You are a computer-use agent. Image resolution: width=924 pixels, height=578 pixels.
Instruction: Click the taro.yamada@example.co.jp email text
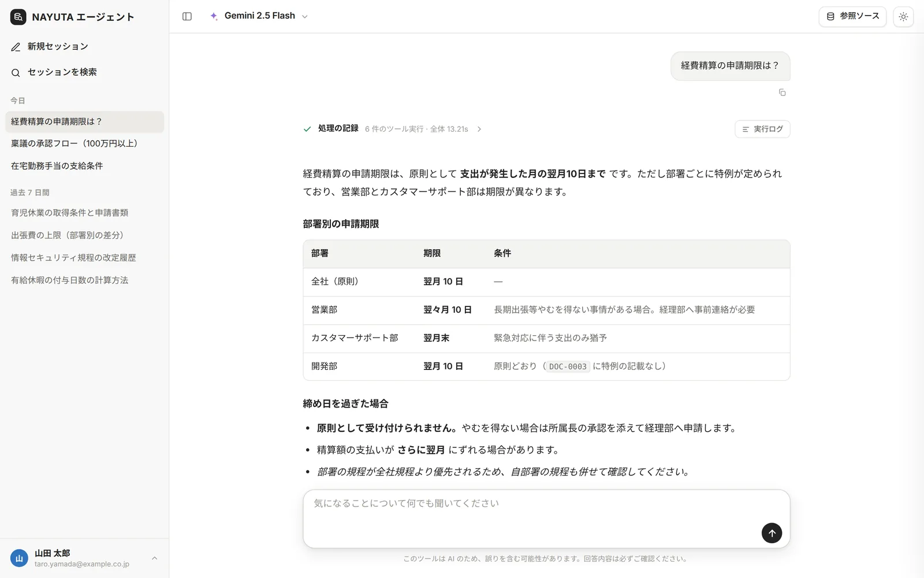81,564
